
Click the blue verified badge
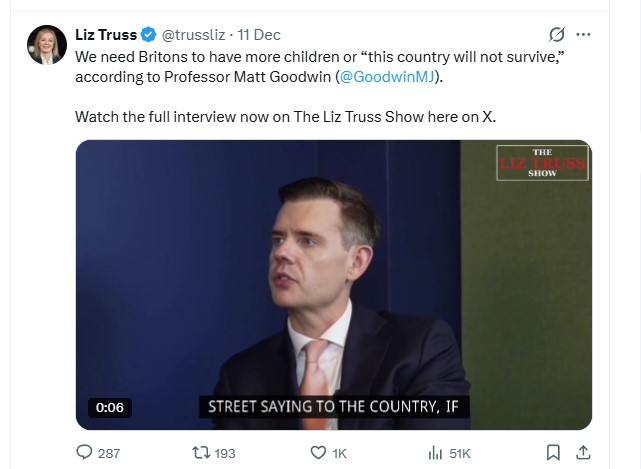tap(147, 36)
